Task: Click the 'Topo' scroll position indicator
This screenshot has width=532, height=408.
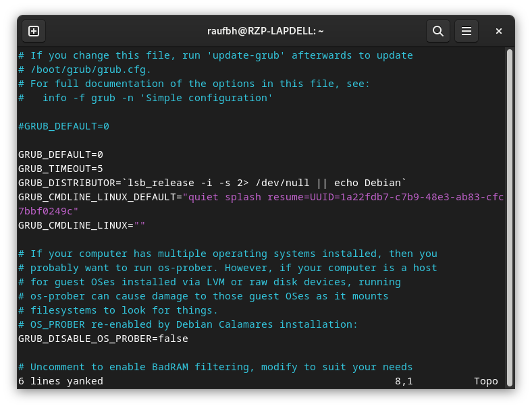Action: coord(486,381)
